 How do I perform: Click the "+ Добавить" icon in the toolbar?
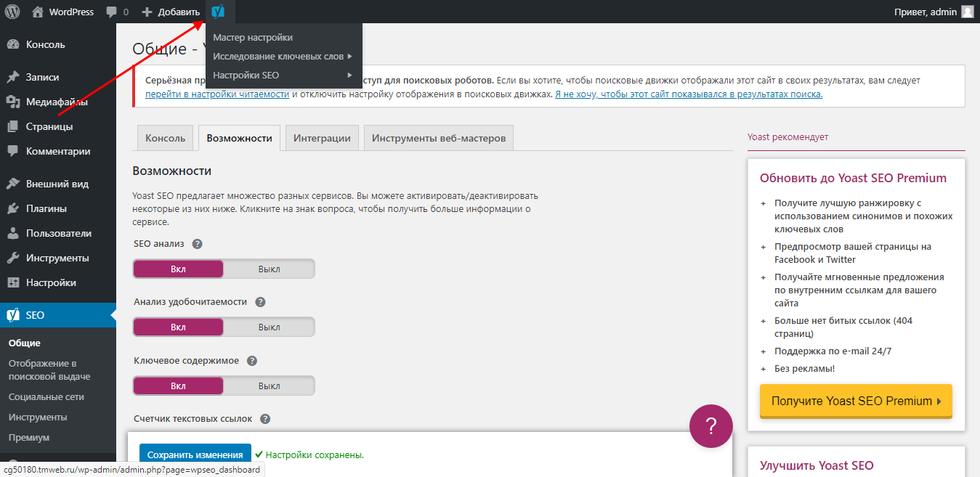(x=171, y=11)
